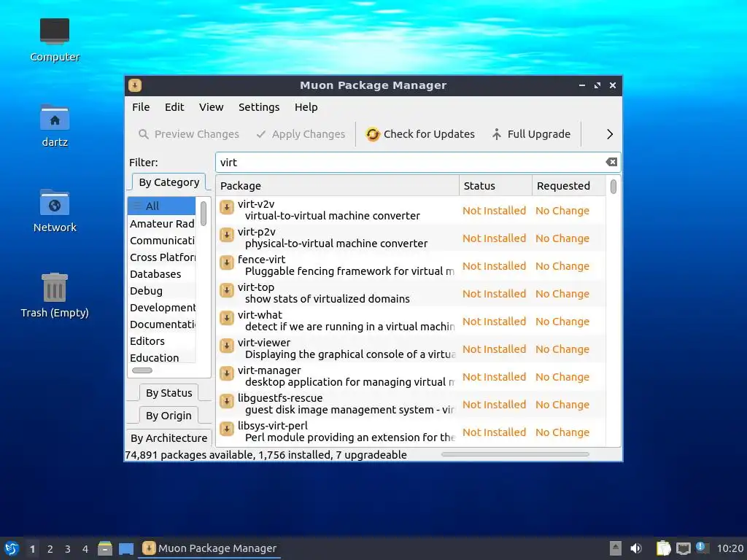747x560 pixels.
Task: Select the By Category tab
Action: click(169, 182)
